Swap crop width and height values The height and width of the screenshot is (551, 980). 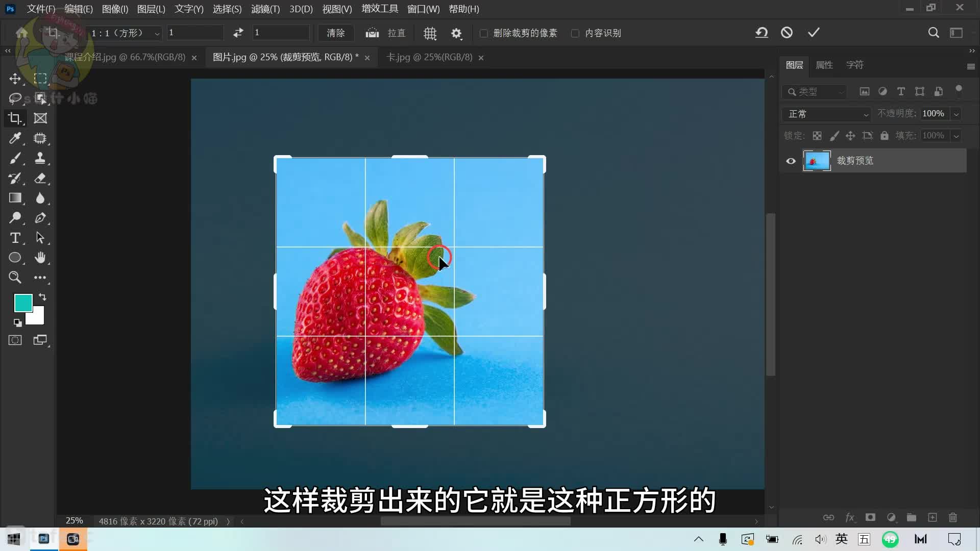pos(238,33)
